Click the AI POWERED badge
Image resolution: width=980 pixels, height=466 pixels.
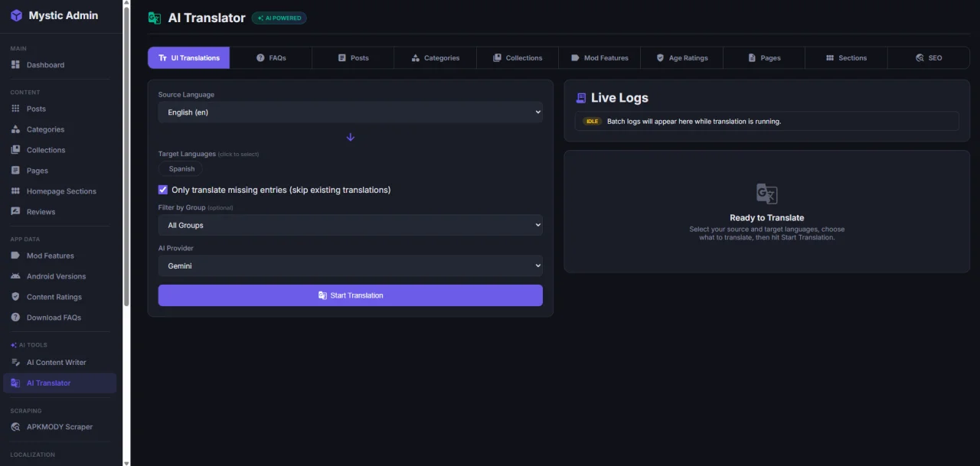pos(279,18)
